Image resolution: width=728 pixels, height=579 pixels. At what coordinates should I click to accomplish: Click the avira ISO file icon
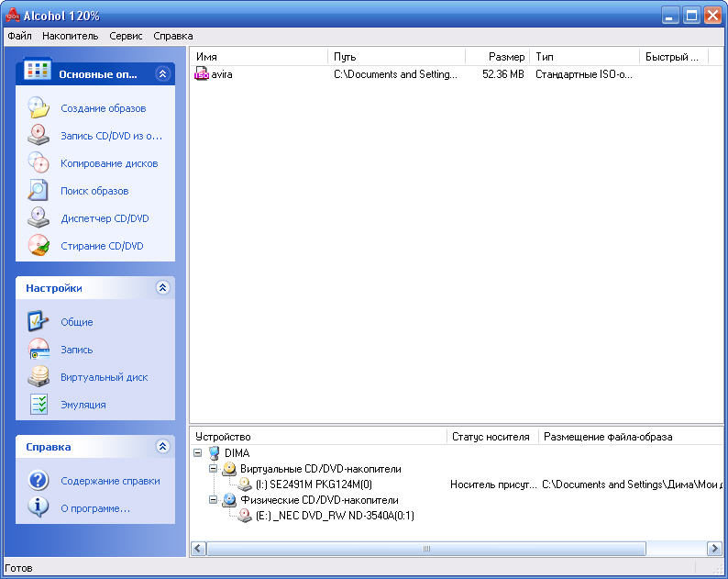(202, 74)
